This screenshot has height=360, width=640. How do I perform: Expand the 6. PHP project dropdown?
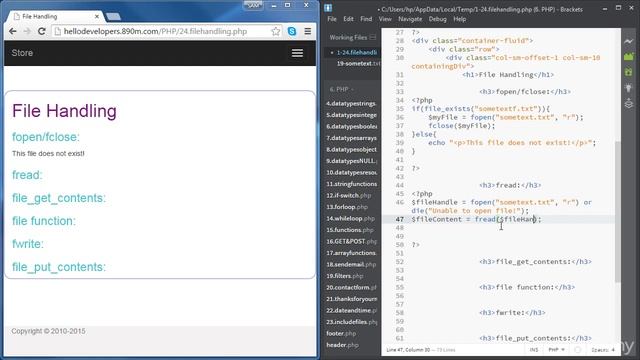pos(342,89)
